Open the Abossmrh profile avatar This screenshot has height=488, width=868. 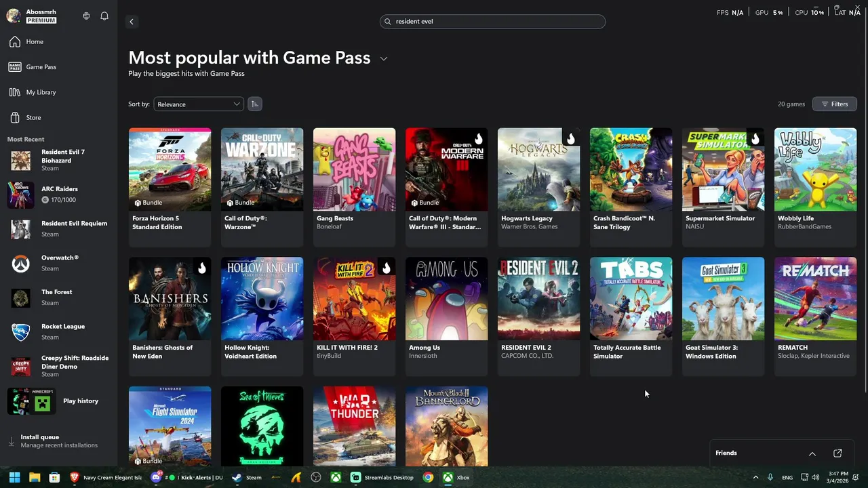coord(14,16)
